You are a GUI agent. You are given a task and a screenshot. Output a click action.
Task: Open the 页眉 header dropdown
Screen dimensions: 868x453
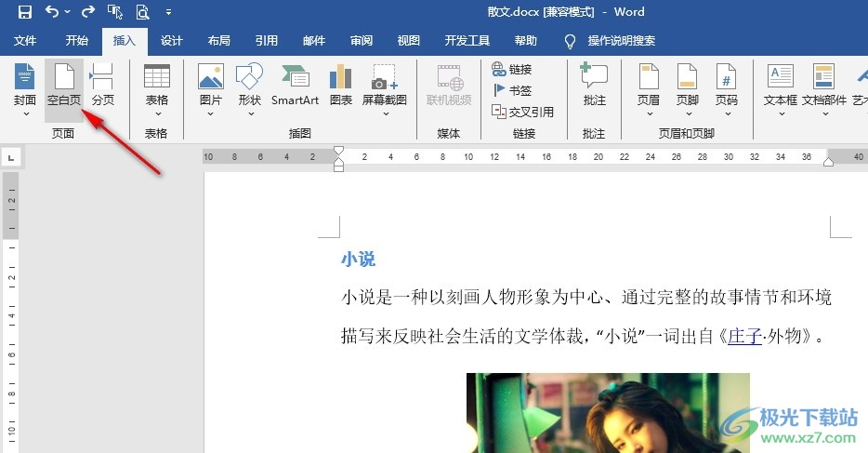tap(649, 89)
